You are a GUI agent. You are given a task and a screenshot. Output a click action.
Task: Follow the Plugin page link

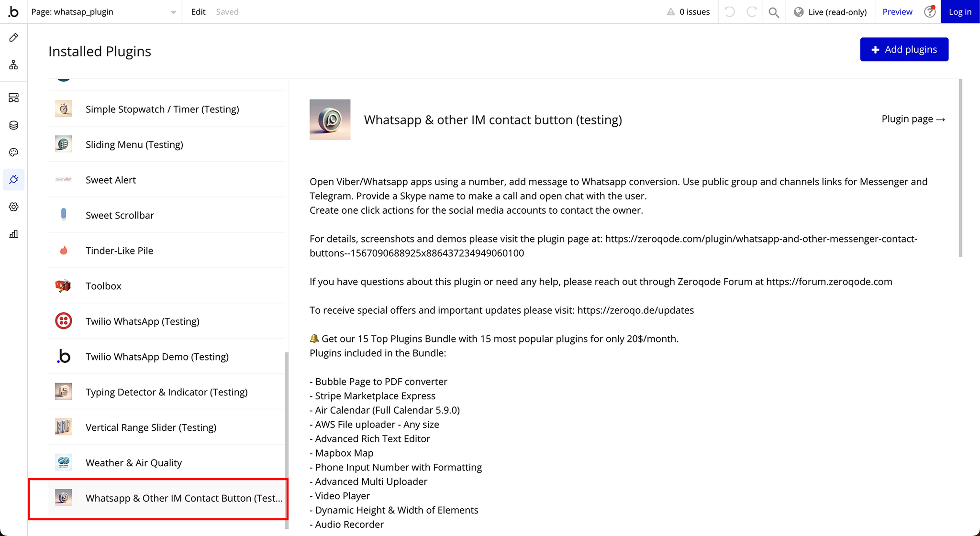913,119
